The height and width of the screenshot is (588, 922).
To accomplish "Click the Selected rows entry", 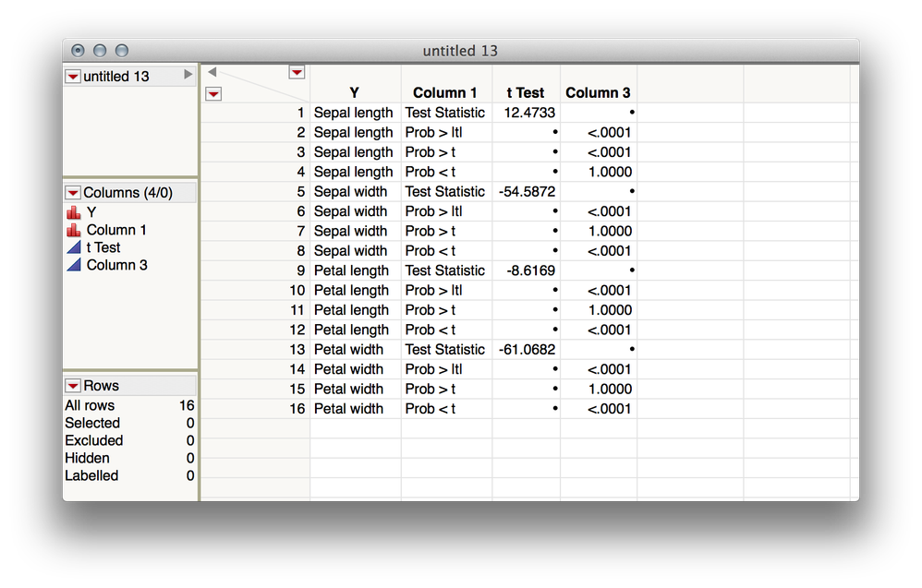I will 129,424.
